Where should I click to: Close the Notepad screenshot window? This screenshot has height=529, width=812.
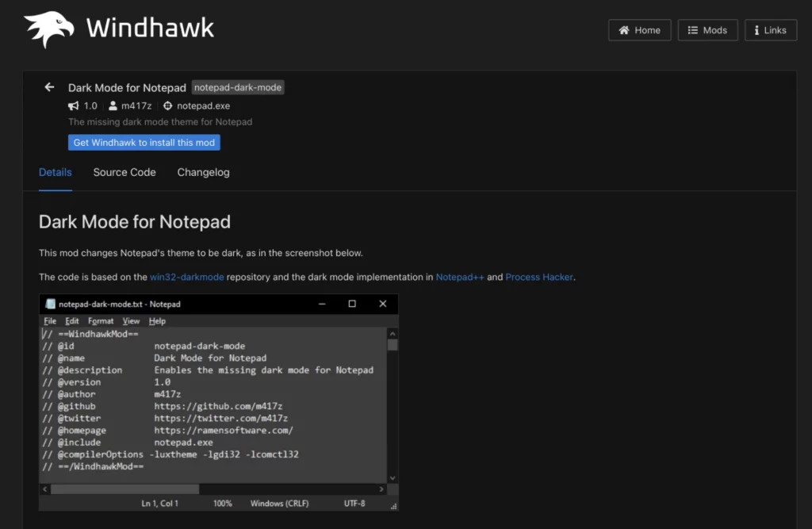point(383,304)
